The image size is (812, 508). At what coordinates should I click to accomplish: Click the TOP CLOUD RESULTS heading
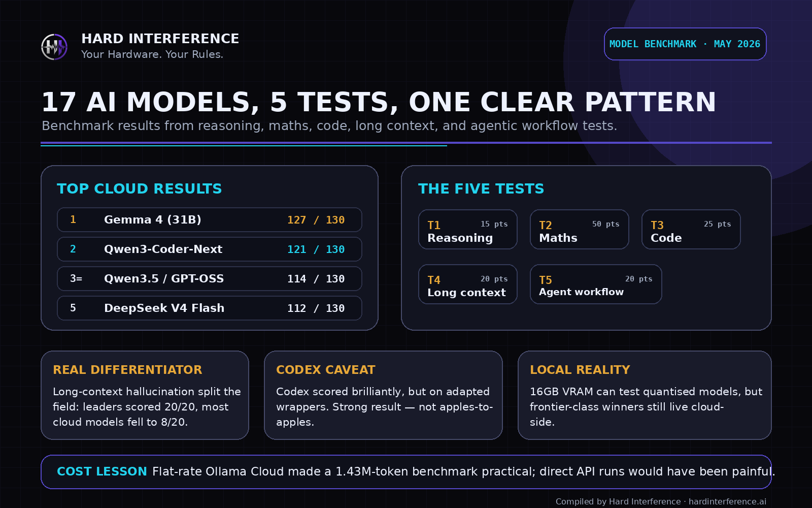click(x=140, y=189)
